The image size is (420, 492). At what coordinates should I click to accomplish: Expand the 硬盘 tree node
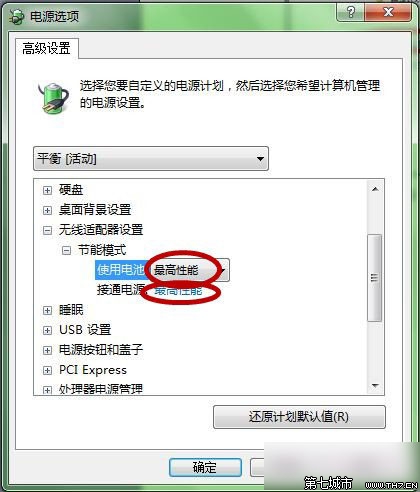pos(47,190)
